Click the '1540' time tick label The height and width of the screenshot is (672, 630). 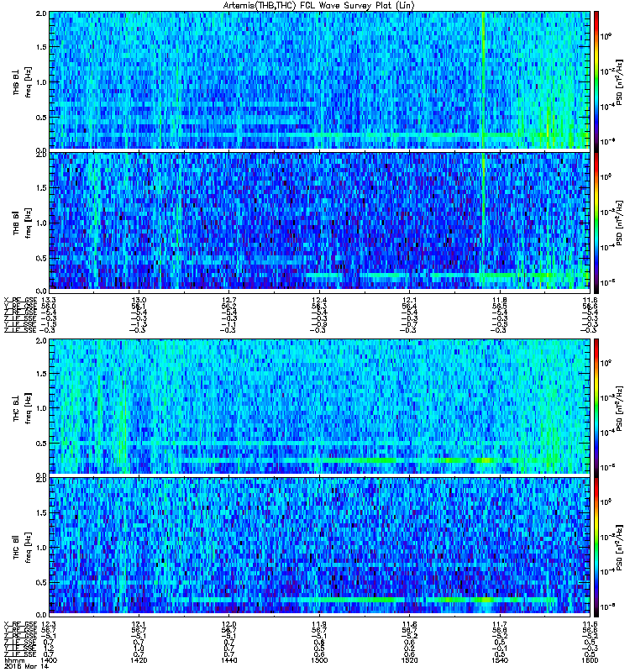(499, 660)
